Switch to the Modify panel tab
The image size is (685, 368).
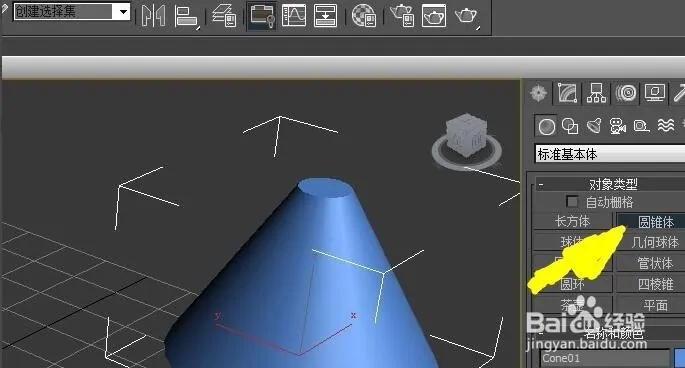pyautogui.click(x=567, y=93)
